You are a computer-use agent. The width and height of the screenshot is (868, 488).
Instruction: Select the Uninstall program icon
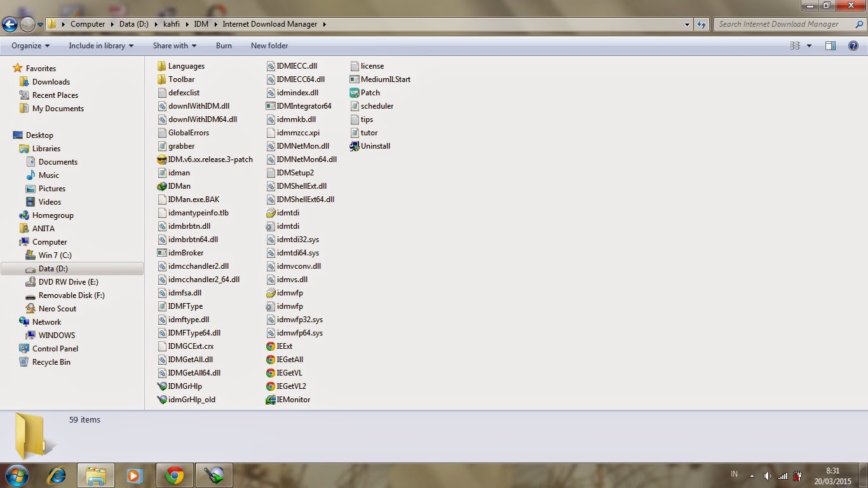click(x=355, y=146)
